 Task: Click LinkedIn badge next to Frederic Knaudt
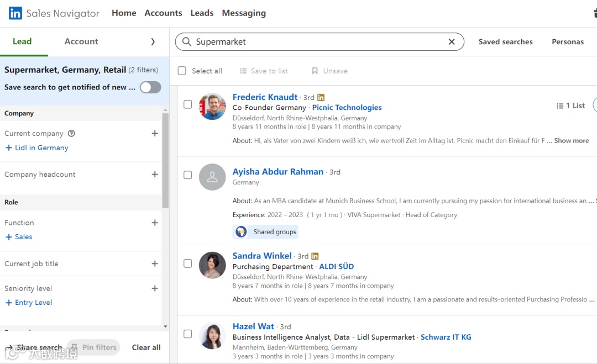pos(321,97)
